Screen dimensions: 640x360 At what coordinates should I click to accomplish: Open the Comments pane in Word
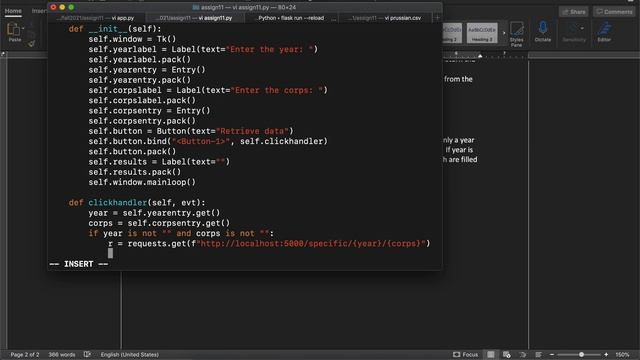click(x=614, y=12)
